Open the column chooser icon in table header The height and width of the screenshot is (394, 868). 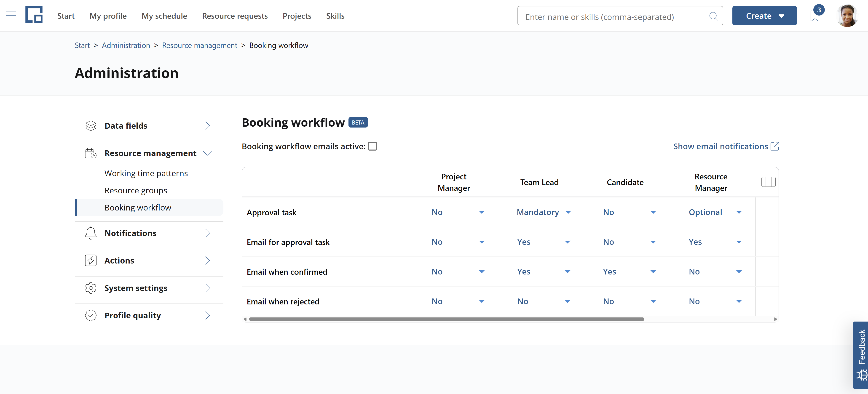tap(768, 182)
